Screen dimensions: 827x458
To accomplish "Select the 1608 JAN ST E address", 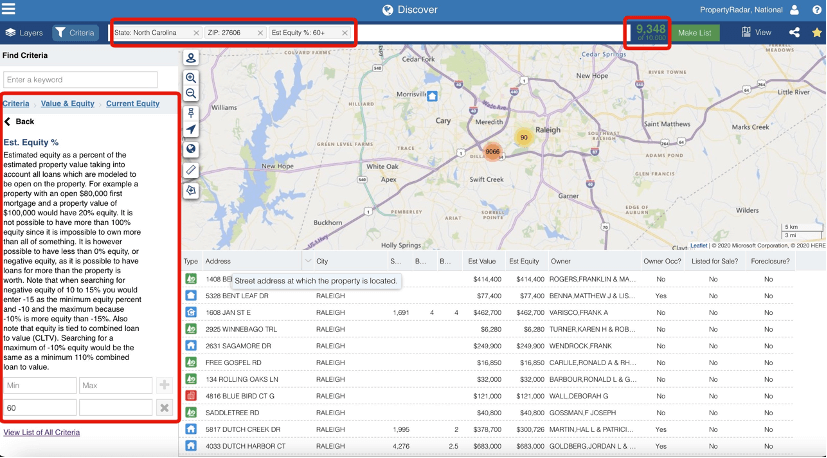I will [x=228, y=312].
